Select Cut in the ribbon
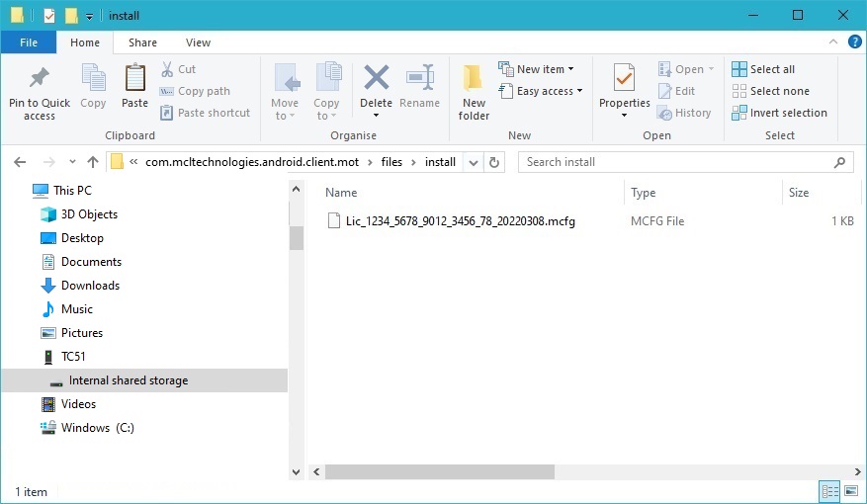Screen dimensions: 867x504 coord(179,69)
